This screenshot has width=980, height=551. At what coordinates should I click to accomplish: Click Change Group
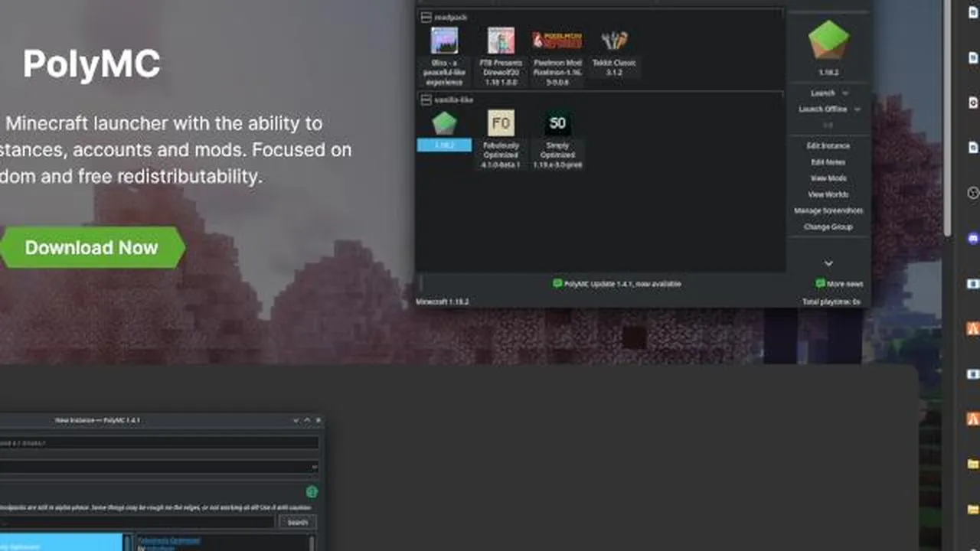pos(828,227)
